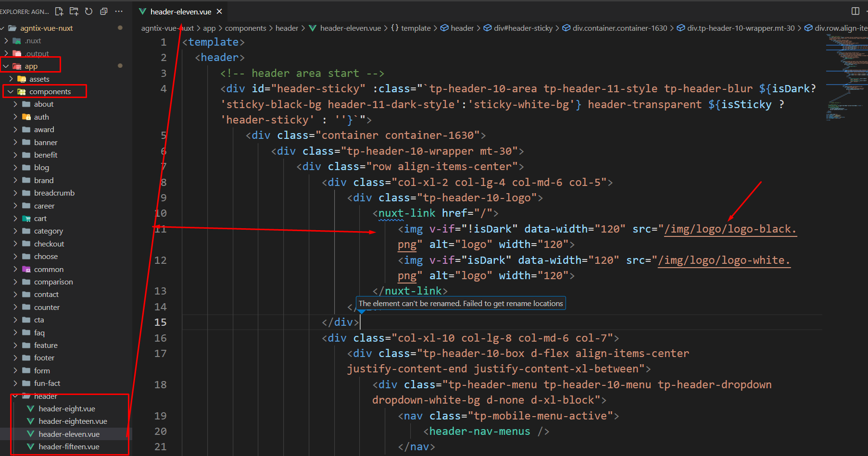
Task: Click the logo-black.png image path link
Action: point(730,229)
